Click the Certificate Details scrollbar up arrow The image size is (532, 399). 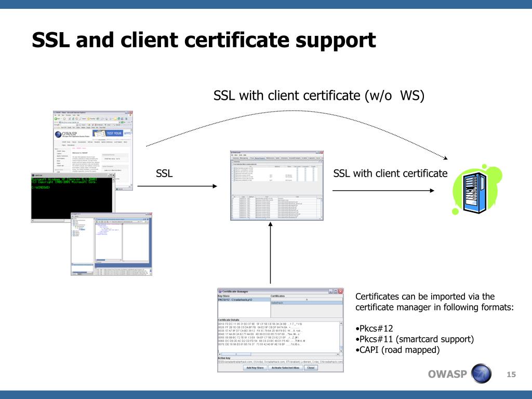(341, 323)
